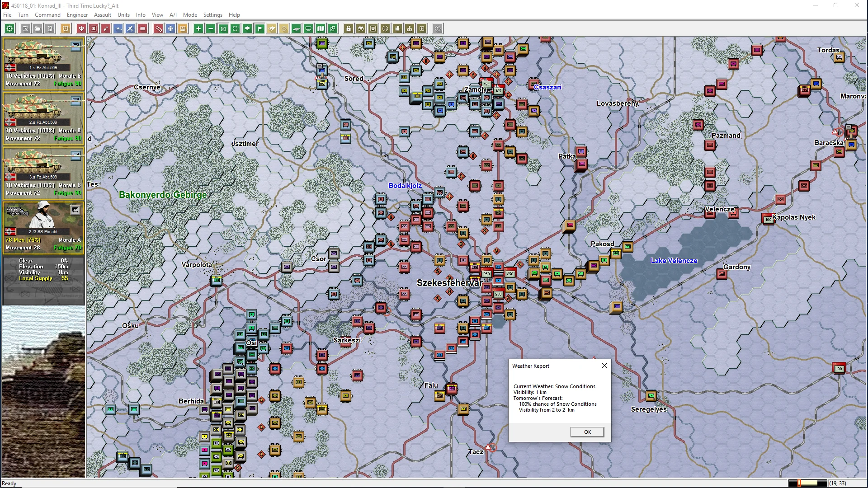Click the gray disk save toolbar icon

pos(50,29)
